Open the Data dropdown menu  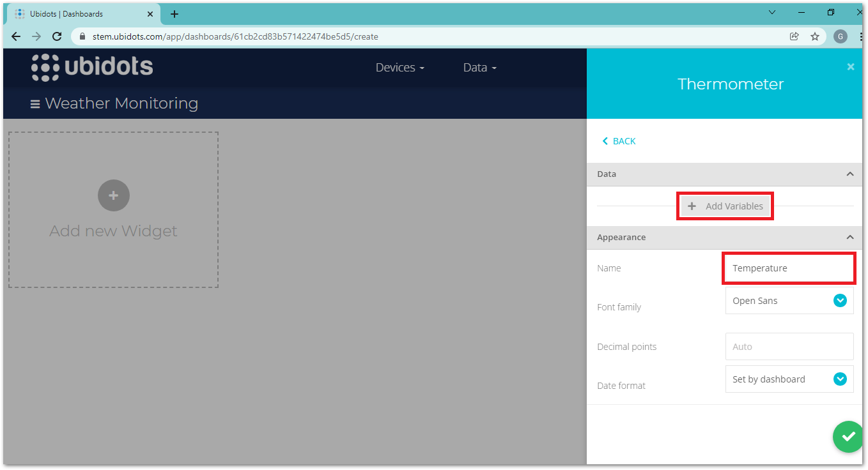coord(479,68)
